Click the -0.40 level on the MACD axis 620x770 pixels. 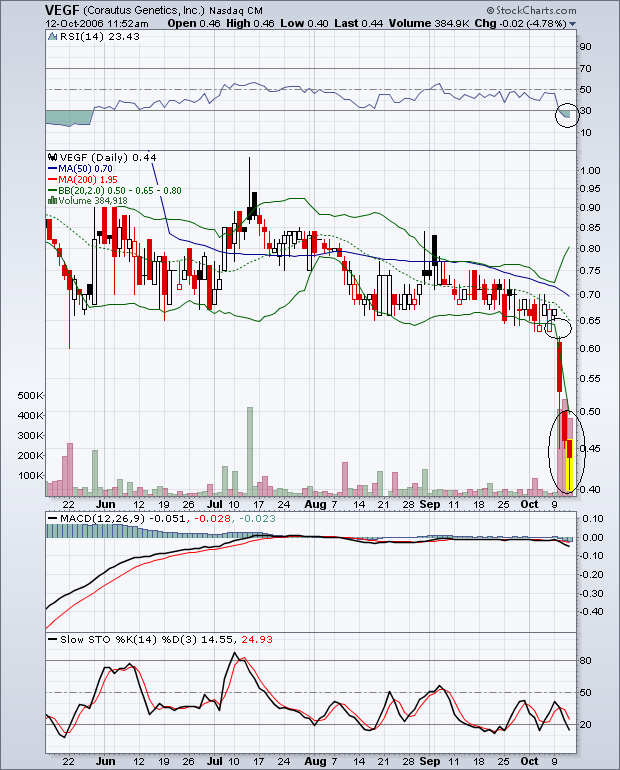pos(591,611)
